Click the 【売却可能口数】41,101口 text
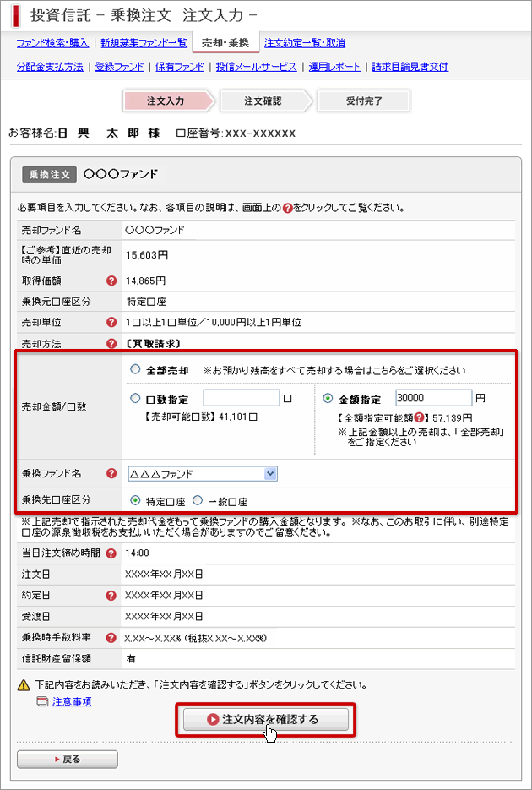 pyautogui.click(x=201, y=417)
